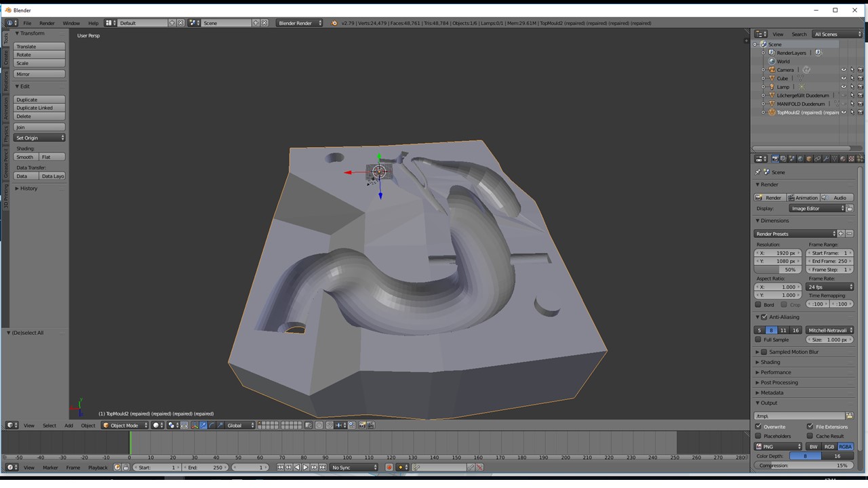Image resolution: width=868 pixels, height=488 pixels.
Task: Play the animation forward
Action: click(x=305, y=467)
